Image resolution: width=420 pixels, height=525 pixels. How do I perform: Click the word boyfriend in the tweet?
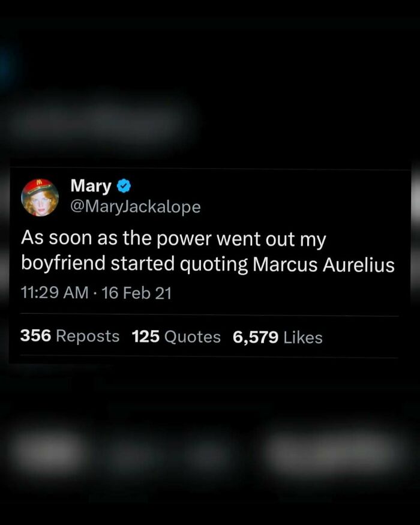pyautogui.click(x=64, y=263)
